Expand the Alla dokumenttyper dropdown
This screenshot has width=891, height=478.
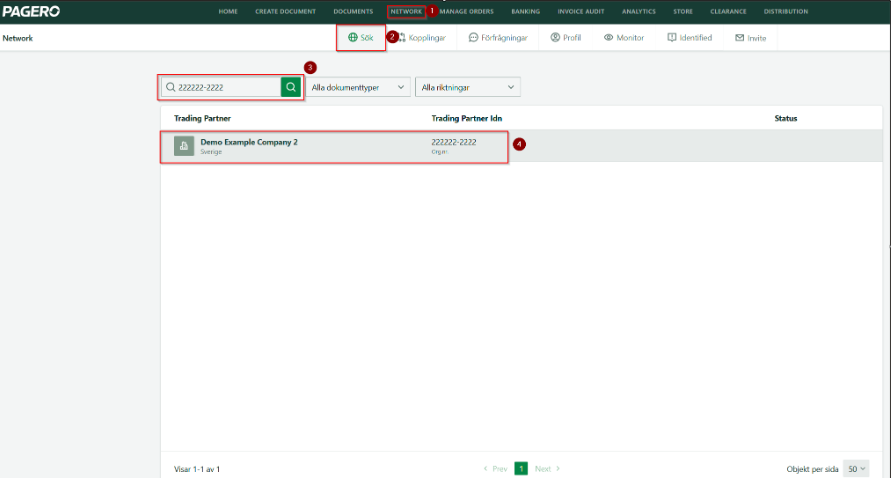pos(357,87)
